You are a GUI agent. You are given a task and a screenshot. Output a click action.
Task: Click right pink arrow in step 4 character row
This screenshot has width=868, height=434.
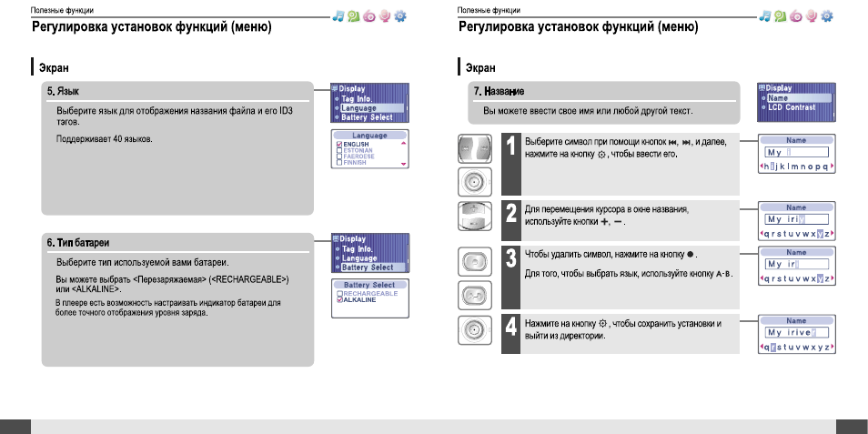coord(832,347)
